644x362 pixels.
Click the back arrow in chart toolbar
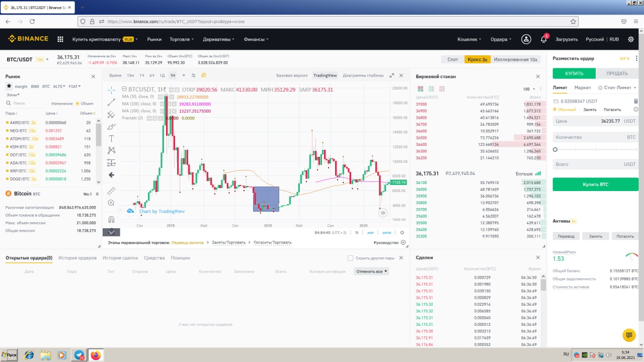point(112,175)
